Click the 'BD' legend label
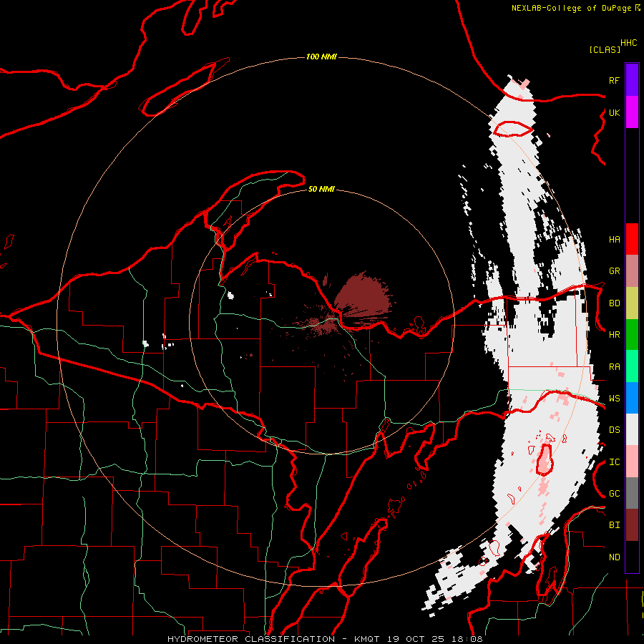The height and width of the screenshot is (644, 644). click(x=614, y=303)
